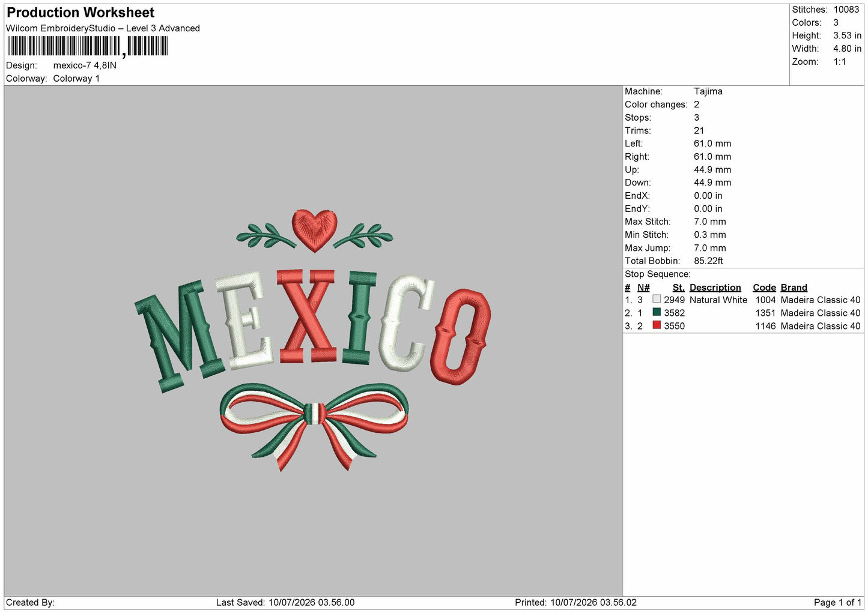This screenshot has width=868, height=613.
Task: Click the Mexico embroidery design preview
Action: tap(312, 340)
